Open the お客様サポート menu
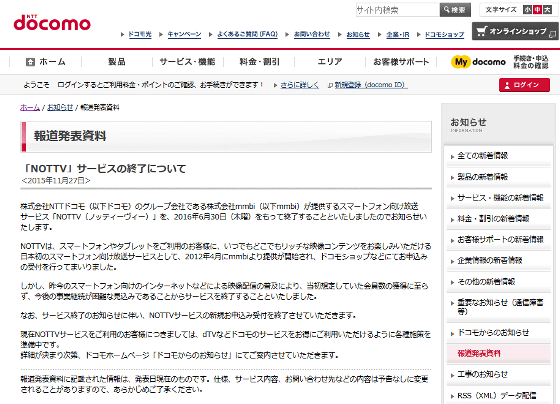Viewport: 560px width, 404px height. pyautogui.click(x=401, y=62)
